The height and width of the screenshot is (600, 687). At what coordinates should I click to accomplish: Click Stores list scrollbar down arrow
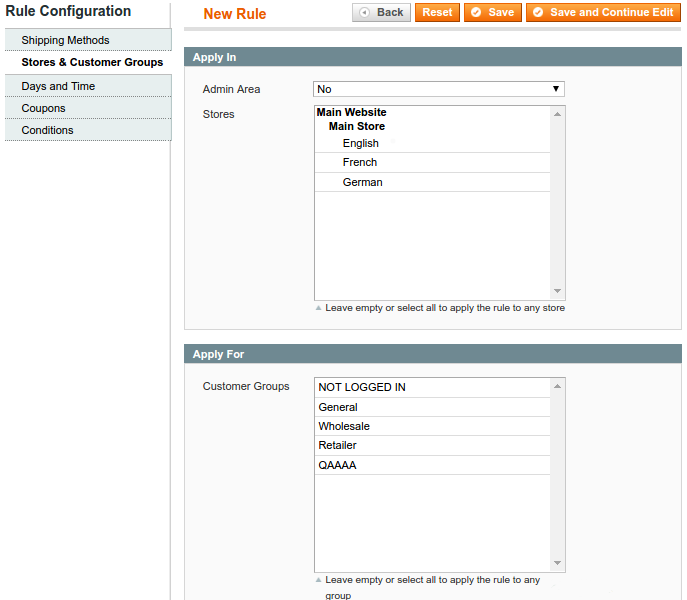558,291
